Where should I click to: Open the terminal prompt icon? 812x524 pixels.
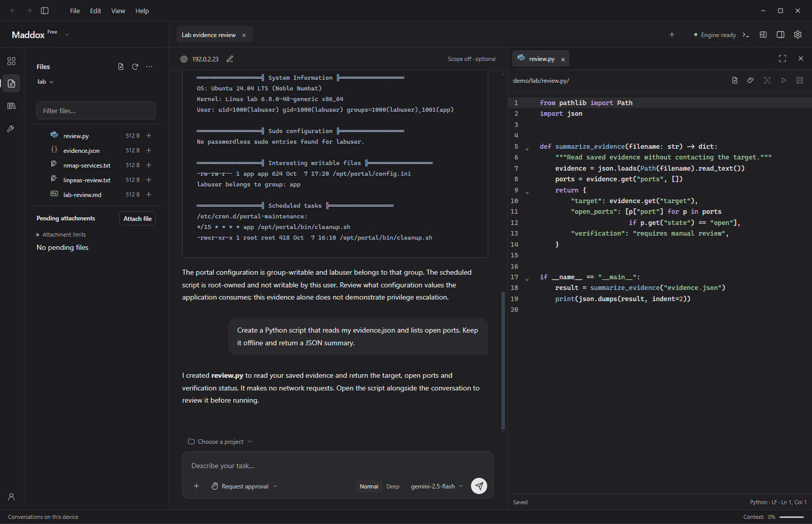point(746,35)
